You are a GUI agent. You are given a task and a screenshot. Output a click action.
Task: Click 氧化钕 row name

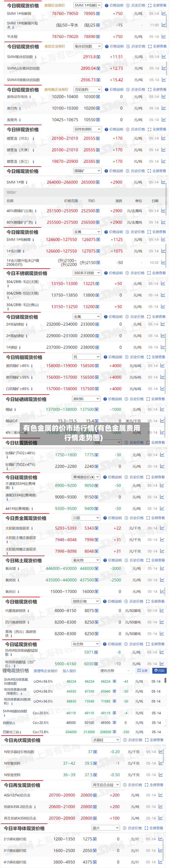click(x=11, y=580)
